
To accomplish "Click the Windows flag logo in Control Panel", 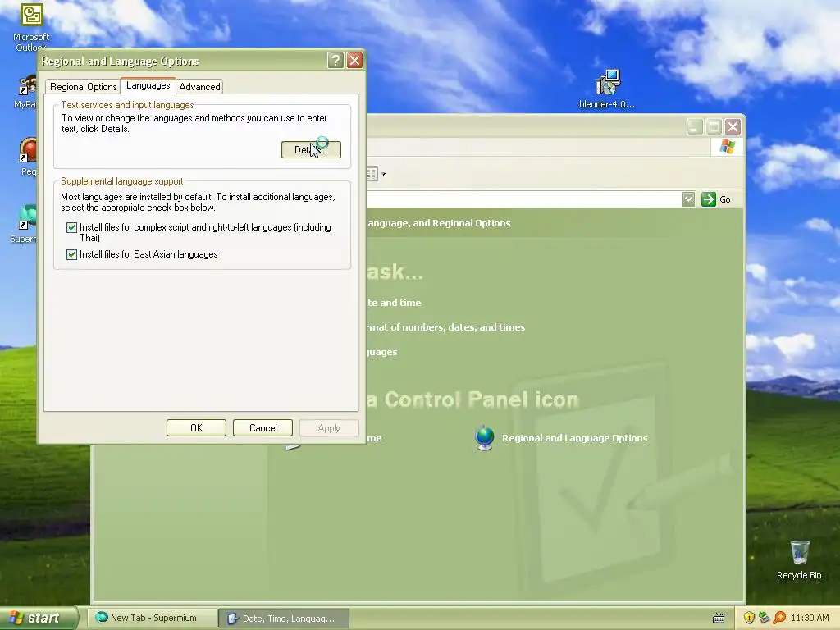I will [x=727, y=146].
